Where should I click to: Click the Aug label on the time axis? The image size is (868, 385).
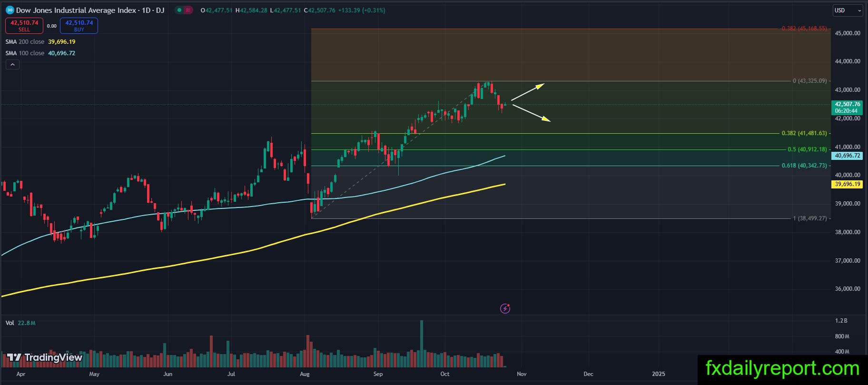coord(305,374)
